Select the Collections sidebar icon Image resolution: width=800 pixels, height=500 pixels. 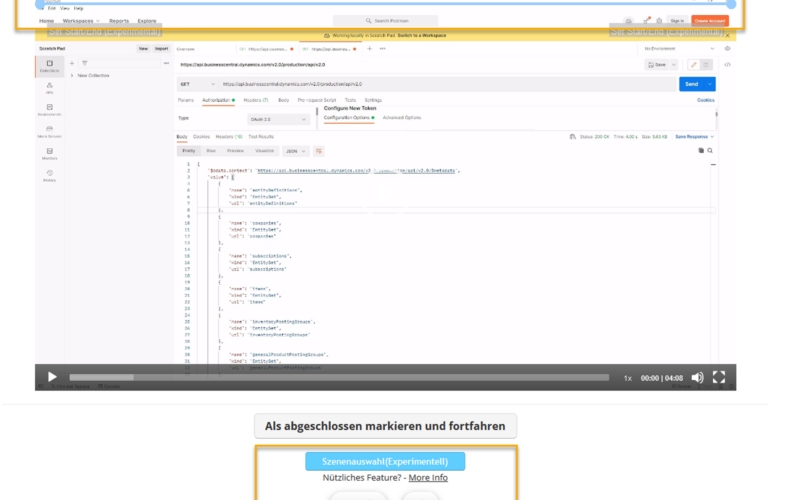(49, 66)
